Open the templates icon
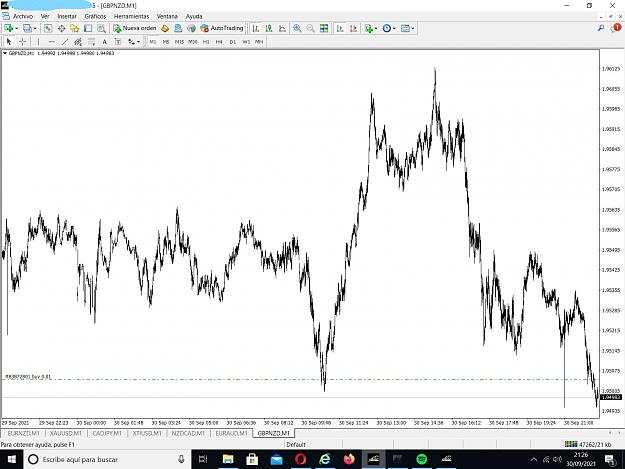Image resolution: width=625 pixels, height=469 pixels. (x=405, y=28)
